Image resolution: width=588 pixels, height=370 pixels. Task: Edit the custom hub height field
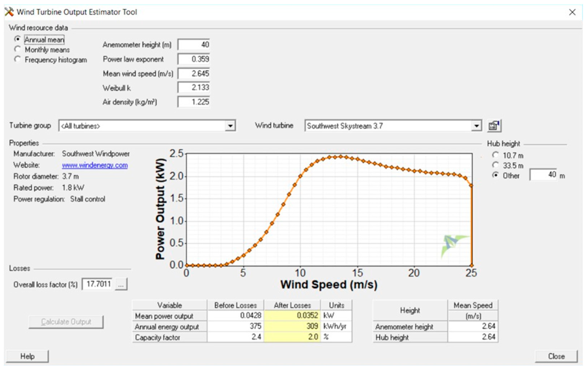pyautogui.click(x=543, y=175)
